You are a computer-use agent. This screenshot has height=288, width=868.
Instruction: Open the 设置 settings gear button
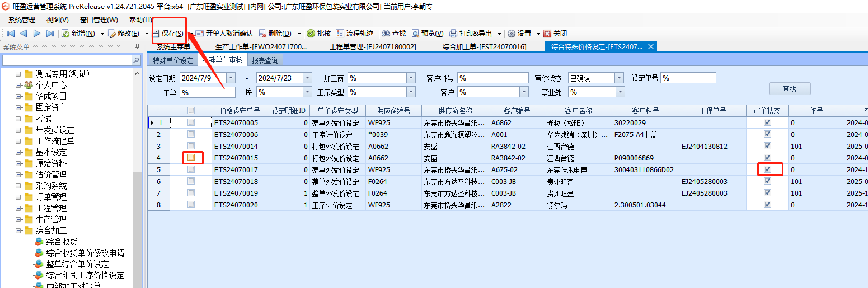pos(519,34)
